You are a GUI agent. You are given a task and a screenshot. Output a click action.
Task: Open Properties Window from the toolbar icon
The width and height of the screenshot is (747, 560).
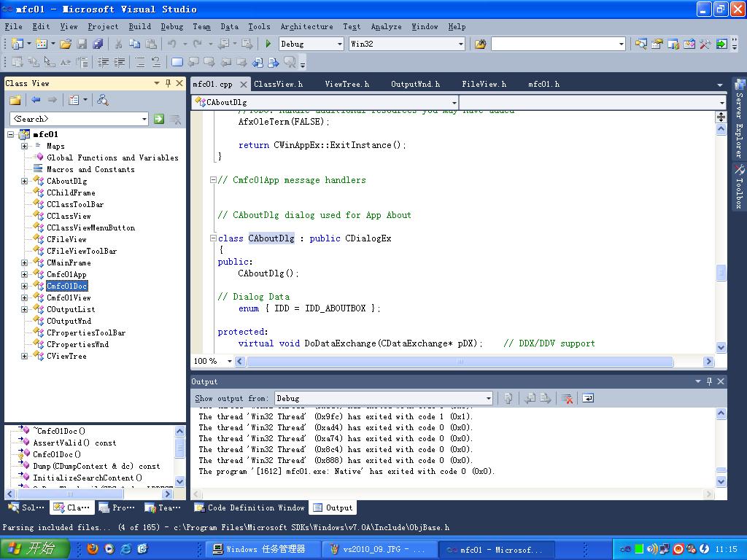pyautogui.click(x=657, y=44)
